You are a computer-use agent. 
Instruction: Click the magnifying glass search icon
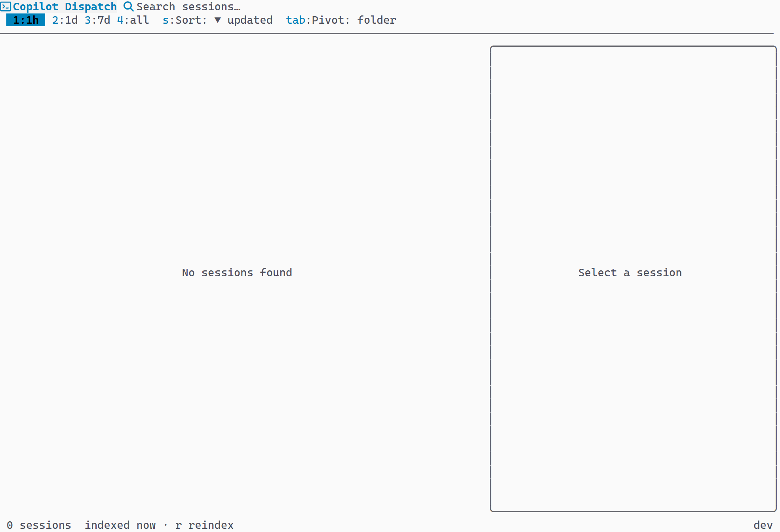click(x=128, y=7)
